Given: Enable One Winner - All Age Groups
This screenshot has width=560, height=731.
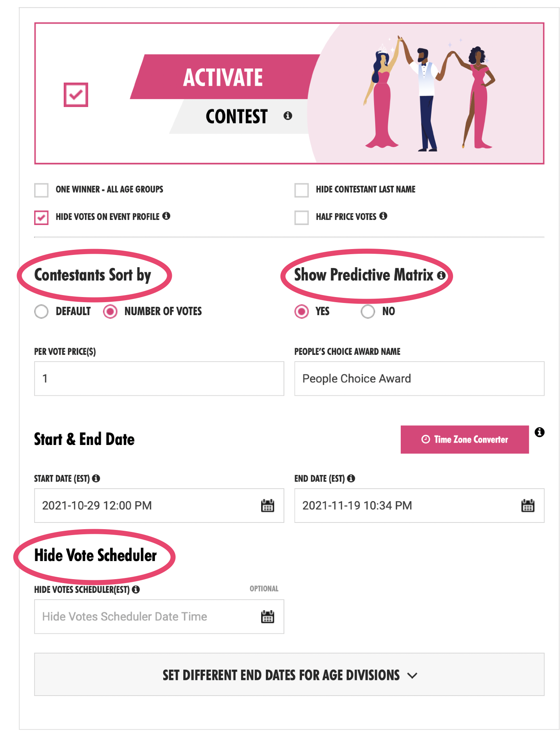Looking at the screenshot, I should click(41, 190).
